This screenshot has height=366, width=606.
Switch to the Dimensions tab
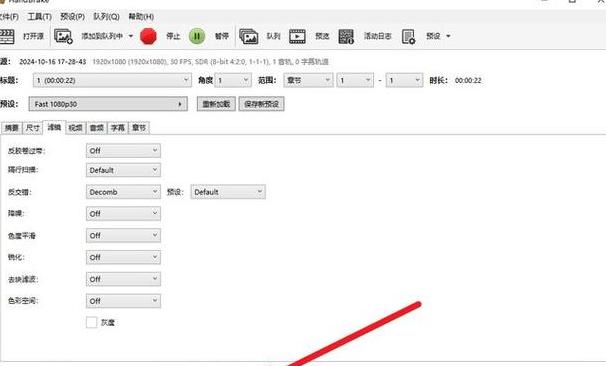[33, 128]
